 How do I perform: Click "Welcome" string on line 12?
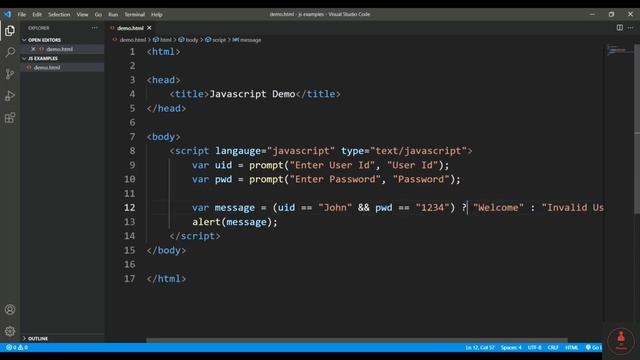click(498, 207)
